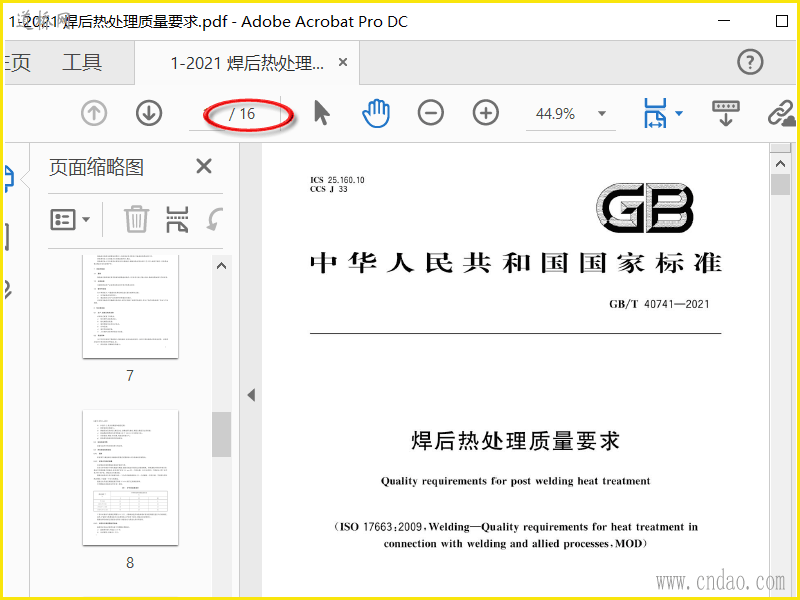Go to next page with down arrow
800x600 pixels.
click(149, 113)
